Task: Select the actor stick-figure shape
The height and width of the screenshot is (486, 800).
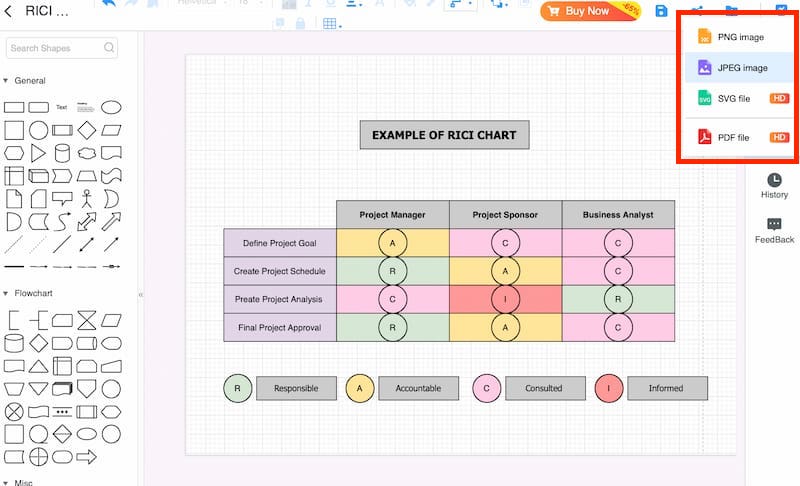Action: (88, 198)
